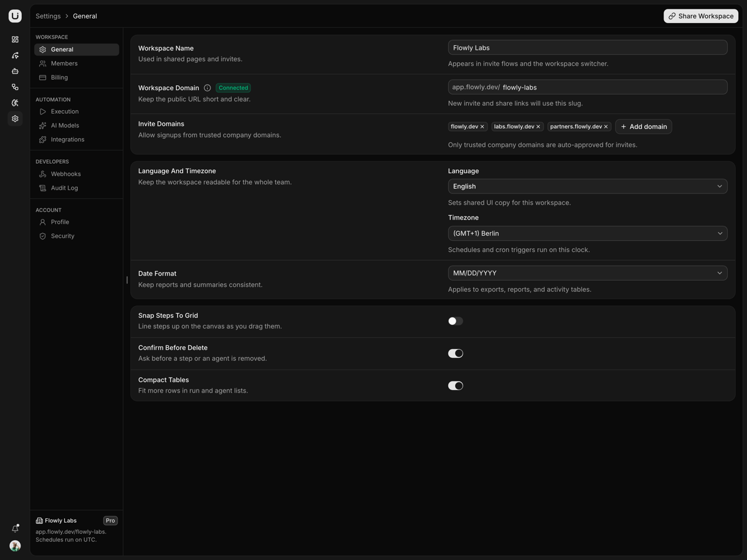
Task: Select the settings gear in the icon rail
Action: pos(15,119)
